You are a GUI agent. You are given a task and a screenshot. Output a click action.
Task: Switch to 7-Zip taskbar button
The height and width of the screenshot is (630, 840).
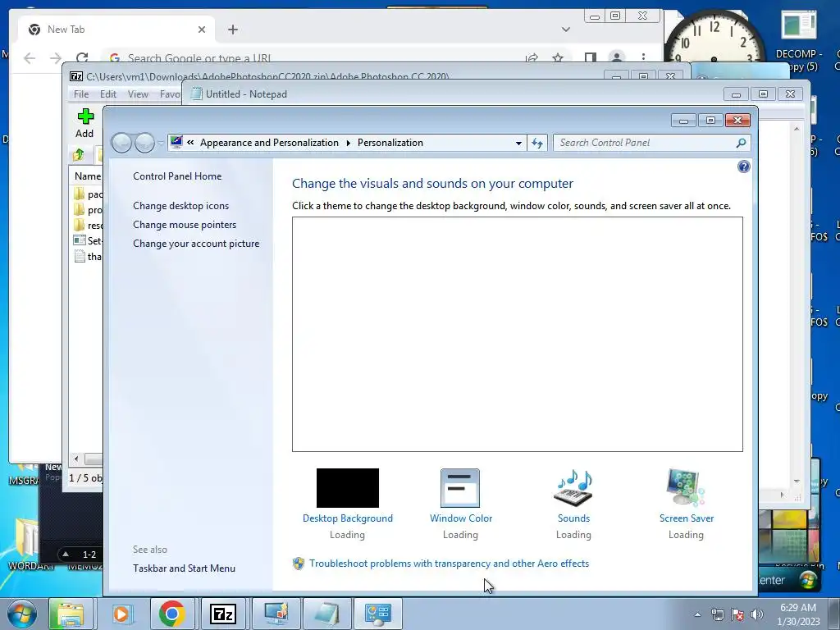[223, 614]
